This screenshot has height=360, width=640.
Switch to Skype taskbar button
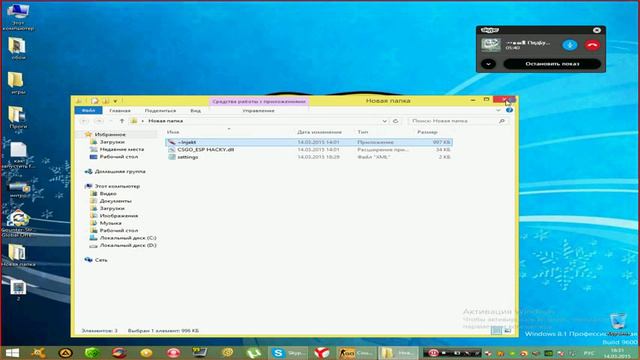coord(289,353)
